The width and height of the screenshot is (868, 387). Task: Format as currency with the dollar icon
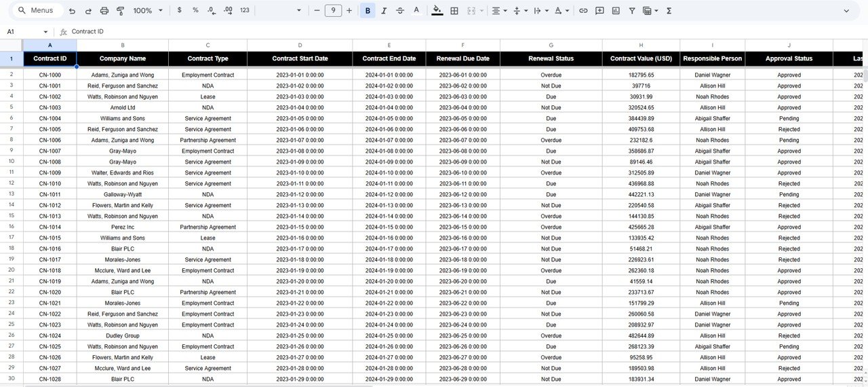click(179, 11)
